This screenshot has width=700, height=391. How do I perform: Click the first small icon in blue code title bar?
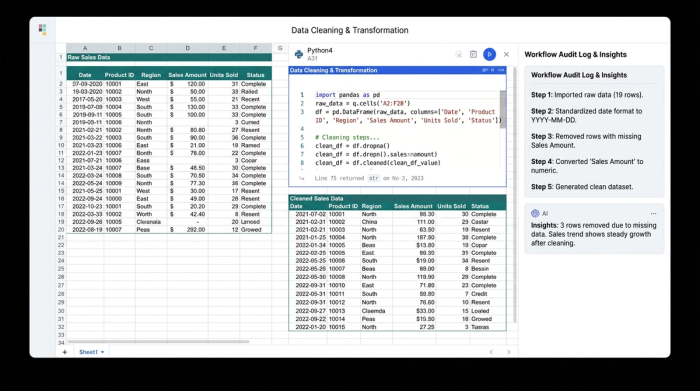coord(485,70)
